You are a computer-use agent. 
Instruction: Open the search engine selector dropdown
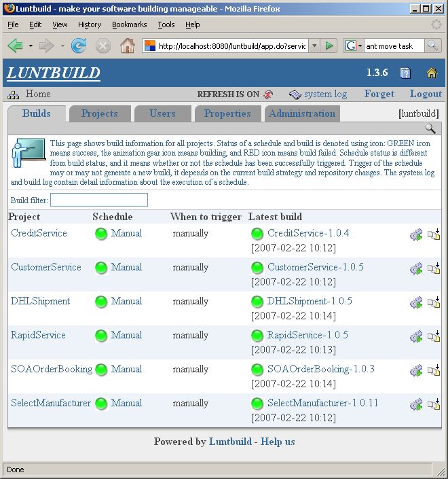pos(354,46)
